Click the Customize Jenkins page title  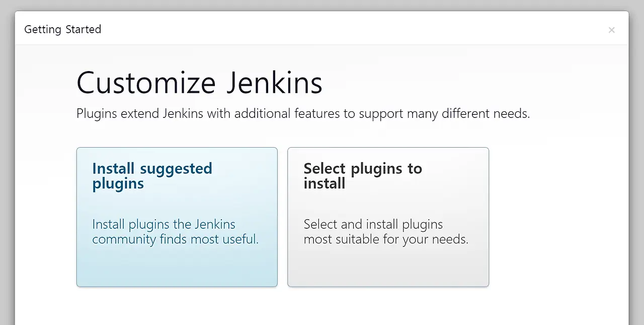199,83
